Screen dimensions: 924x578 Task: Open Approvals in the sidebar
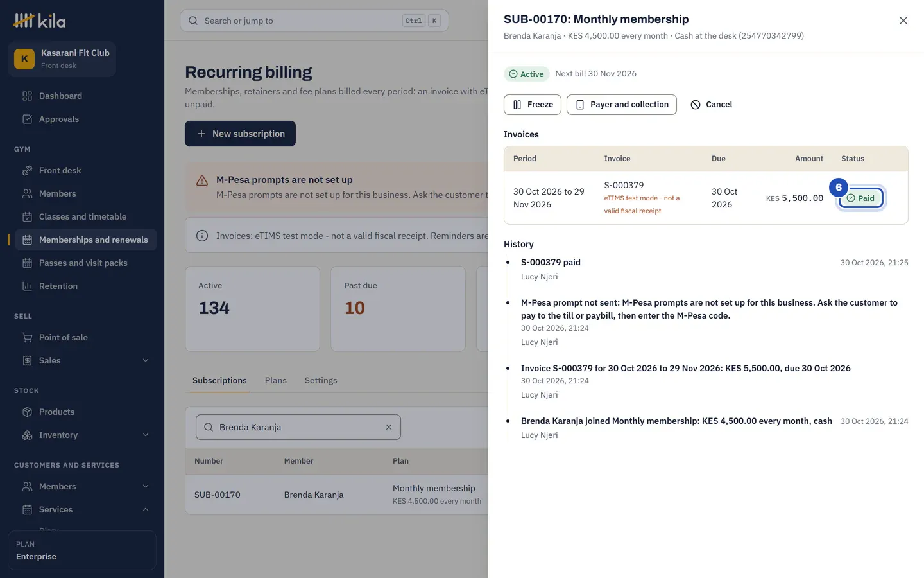pyautogui.click(x=85, y=119)
